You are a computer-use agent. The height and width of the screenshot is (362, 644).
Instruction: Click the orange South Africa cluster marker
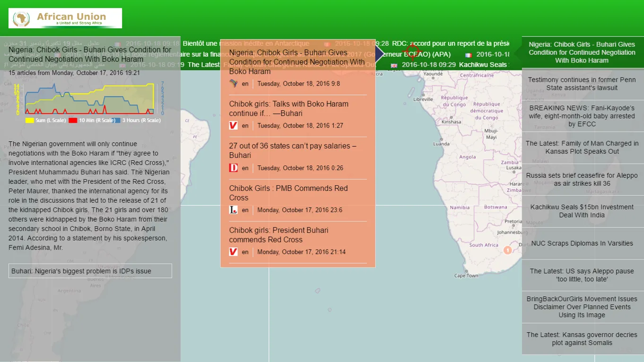[x=507, y=250]
